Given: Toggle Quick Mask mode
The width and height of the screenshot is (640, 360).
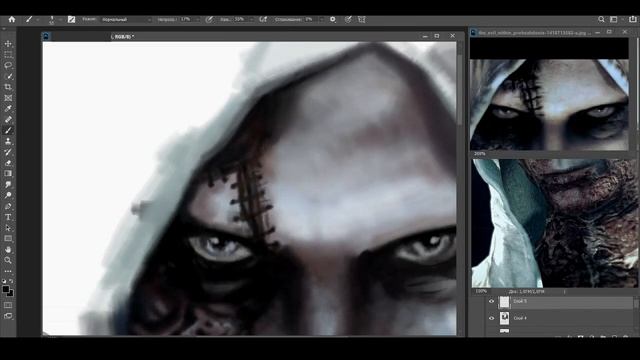Looking at the screenshot, I should point(8,305).
